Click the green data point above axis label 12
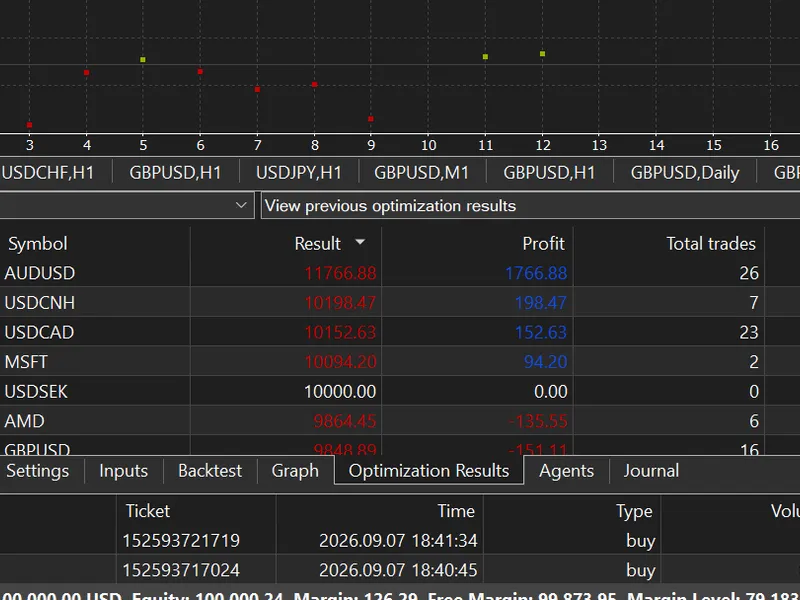The width and height of the screenshot is (800, 600). 542,54
